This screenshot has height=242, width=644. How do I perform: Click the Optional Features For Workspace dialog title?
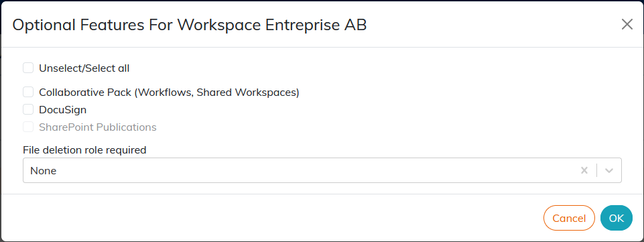point(190,25)
